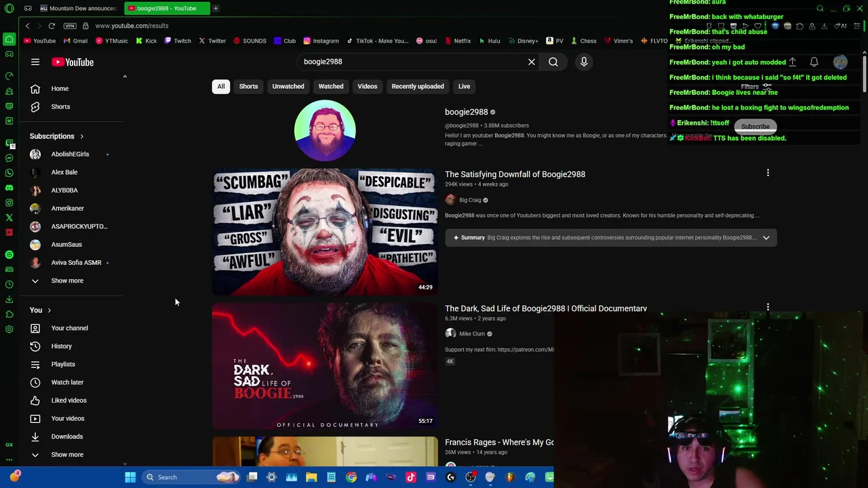The width and height of the screenshot is (868, 488).
Task: Collapse sidebar section with the up caret
Action: tap(125, 77)
